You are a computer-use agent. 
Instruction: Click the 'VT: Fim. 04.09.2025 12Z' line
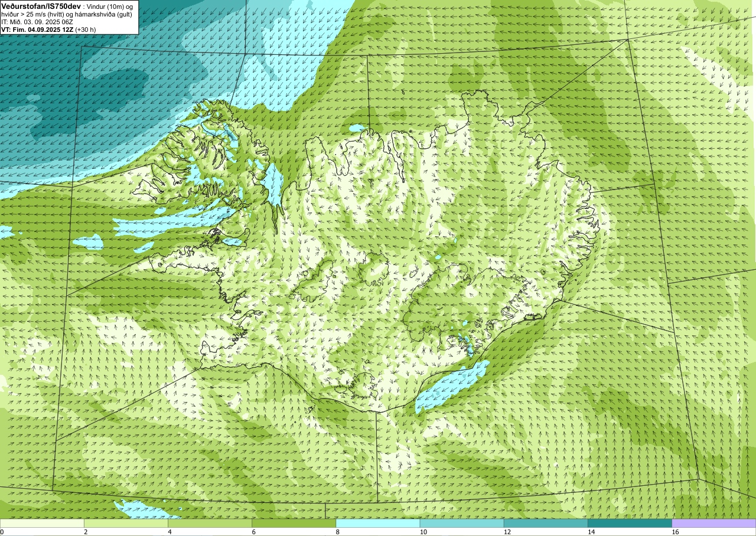[37, 29]
